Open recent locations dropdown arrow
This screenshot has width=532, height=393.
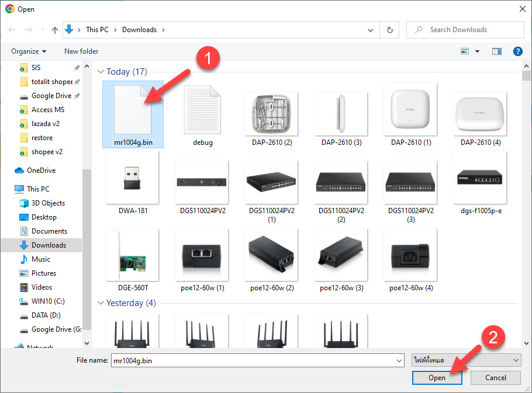coord(43,30)
